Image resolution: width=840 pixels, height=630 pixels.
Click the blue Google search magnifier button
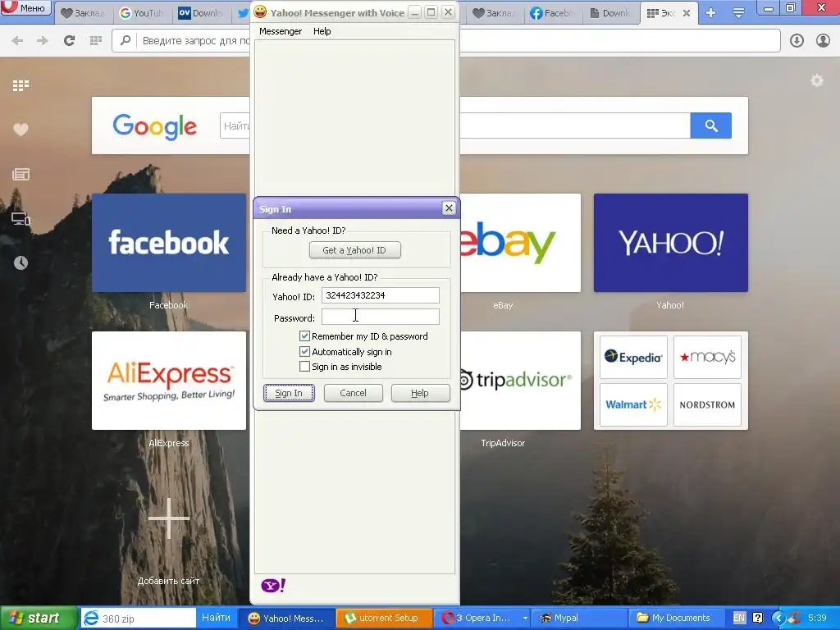tap(711, 126)
